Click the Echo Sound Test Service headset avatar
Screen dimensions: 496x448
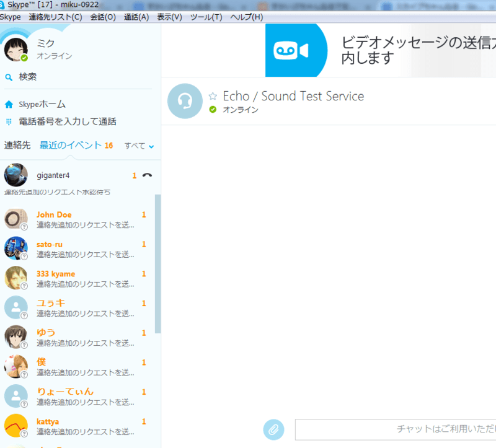185,101
